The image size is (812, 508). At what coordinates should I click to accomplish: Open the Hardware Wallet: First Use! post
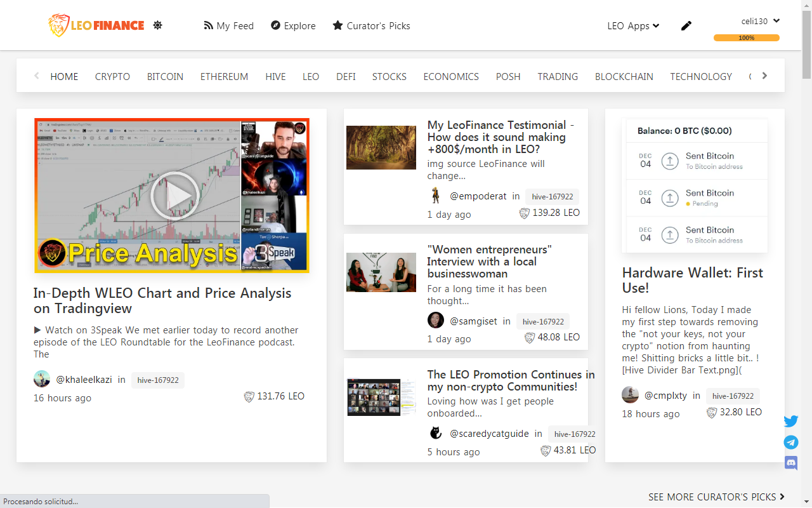click(693, 281)
